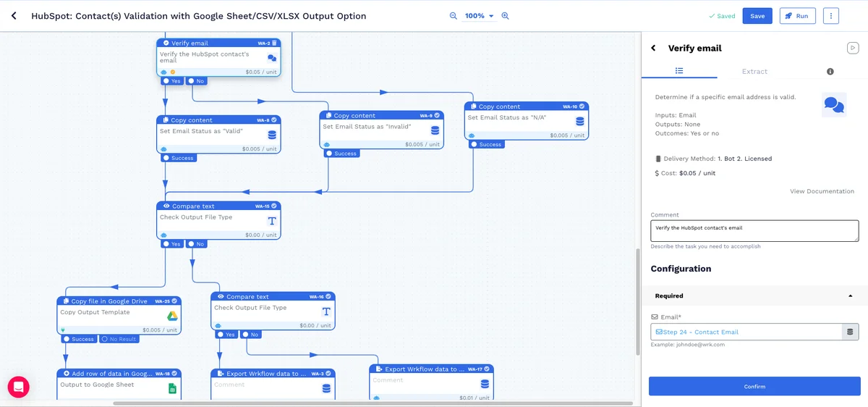
Task: Open the Intercom chat launcher
Action: tap(19, 387)
